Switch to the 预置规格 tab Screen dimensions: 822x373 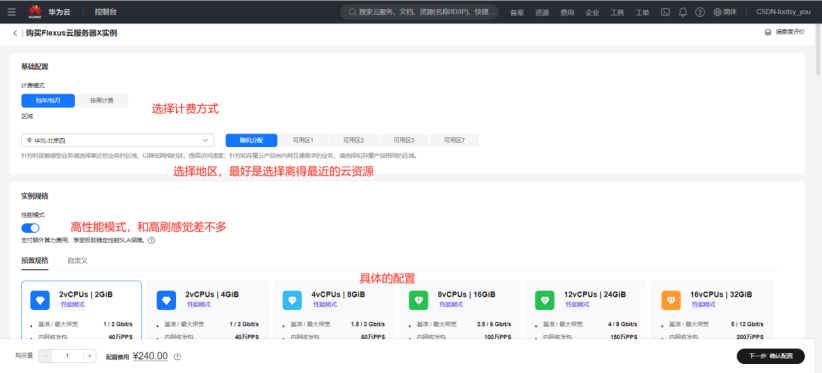tap(35, 260)
